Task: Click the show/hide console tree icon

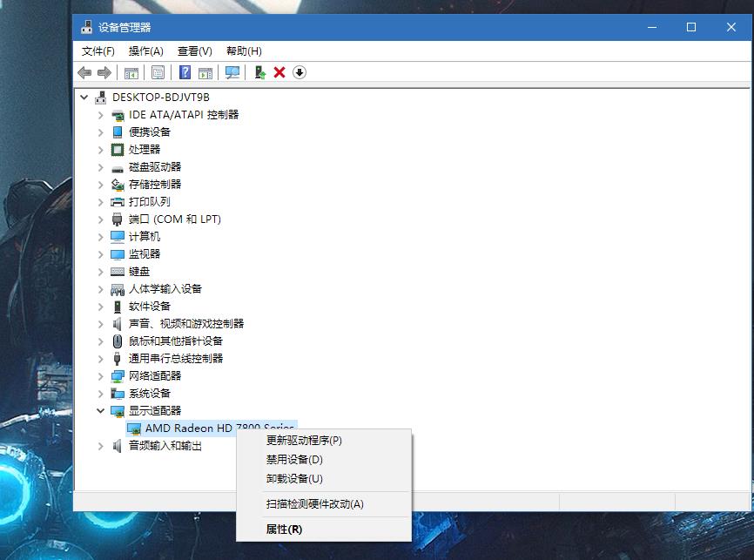Action: point(131,72)
